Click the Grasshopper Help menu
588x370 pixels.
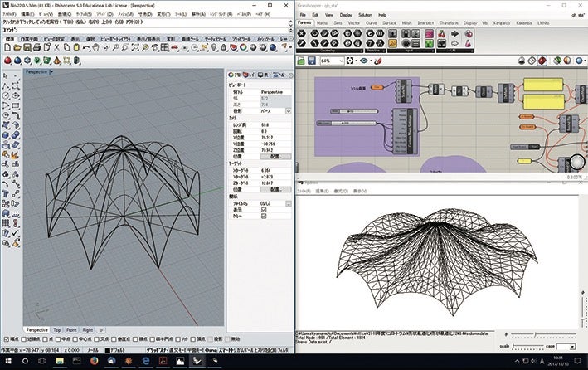[x=382, y=15]
